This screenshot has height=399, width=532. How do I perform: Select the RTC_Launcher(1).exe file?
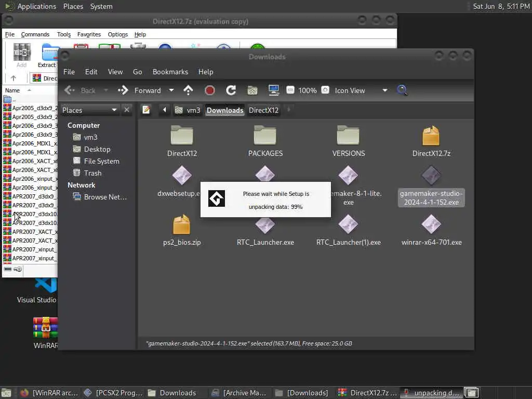348,224
